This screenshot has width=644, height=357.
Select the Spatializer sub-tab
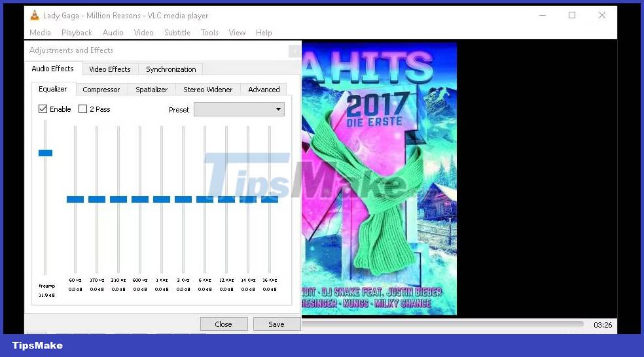(152, 90)
